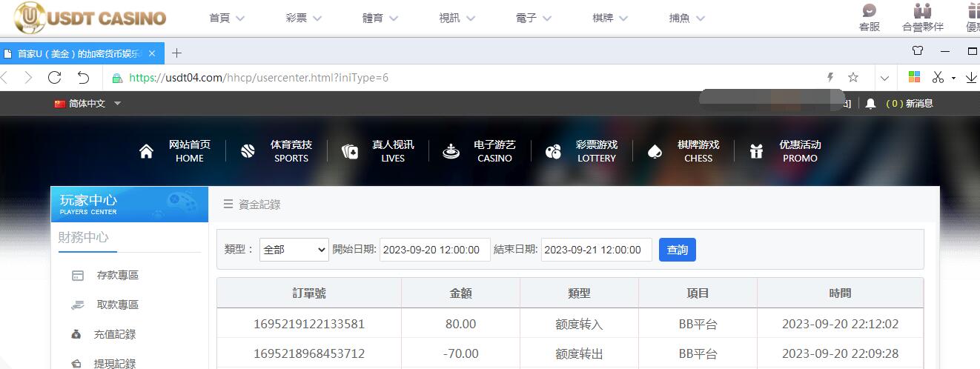Open the 简体中文 language dropdown

tap(87, 104)
